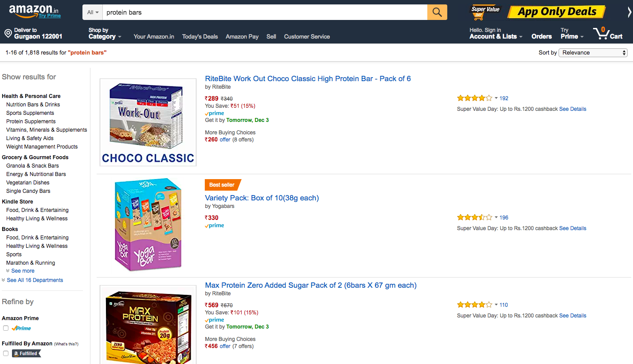The height and width of the screenshot is (364, 633).
Task: Enable the Amazon Prime filter checkbox
Action: [6, 328]
